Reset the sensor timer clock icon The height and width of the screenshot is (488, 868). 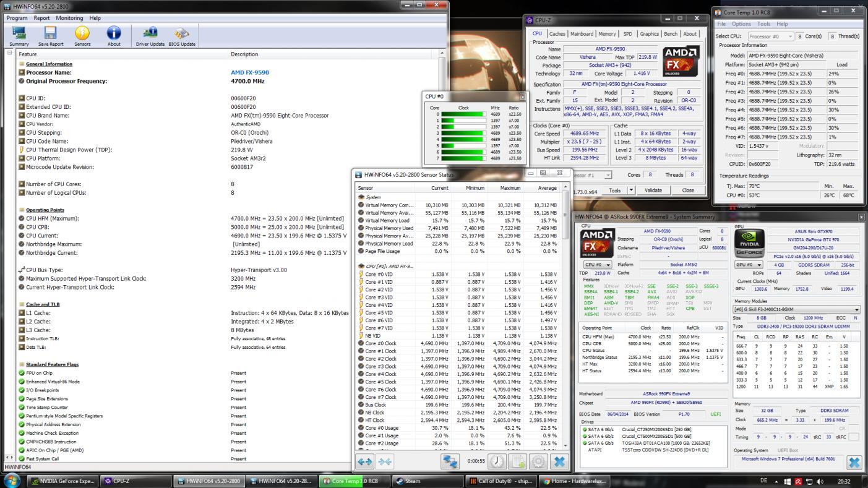pos(497,461)
